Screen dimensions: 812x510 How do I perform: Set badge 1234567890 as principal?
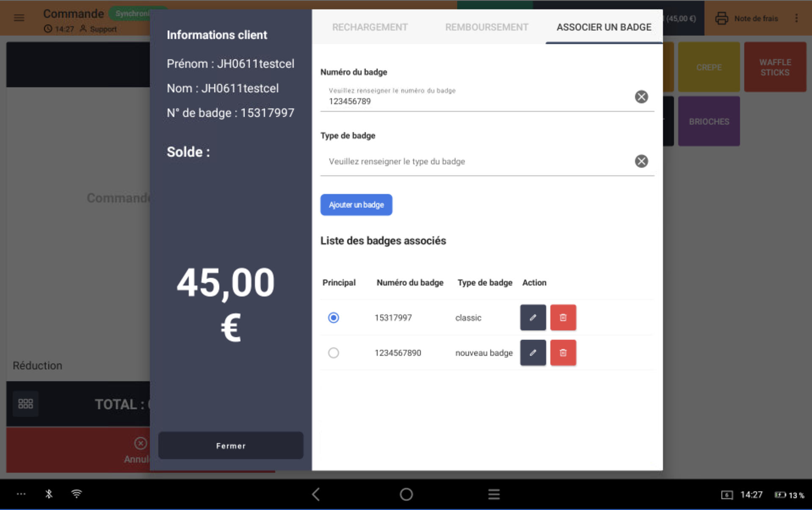click(x=334, y=353)
